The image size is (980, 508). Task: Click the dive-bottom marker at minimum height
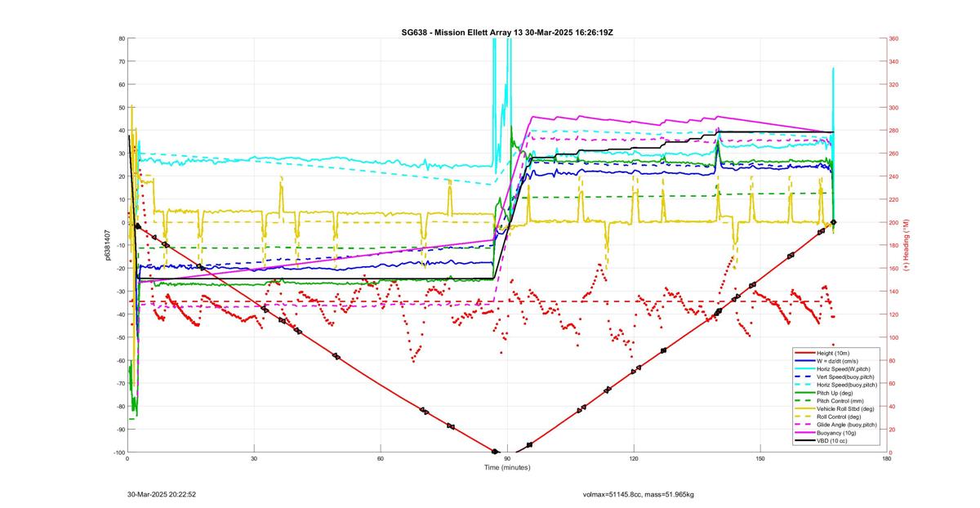pos(495,452)
